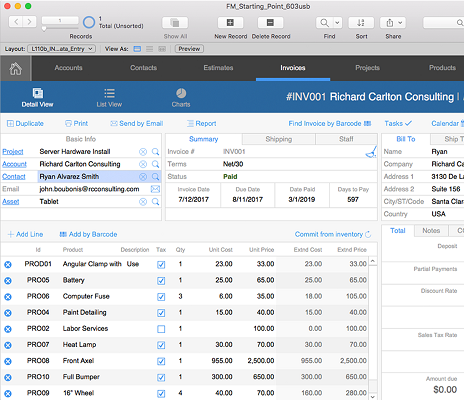Clear the Contact field with its X icon
The image size is (464, 400).
point(143,177)
